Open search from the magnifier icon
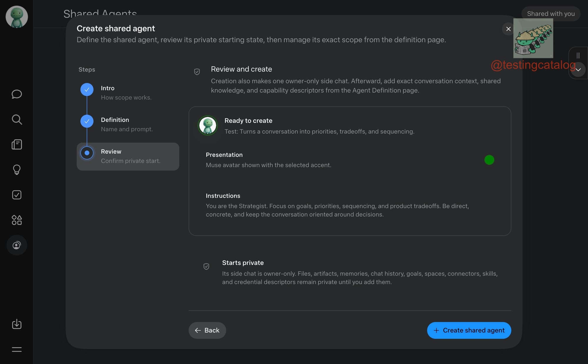 17,119
